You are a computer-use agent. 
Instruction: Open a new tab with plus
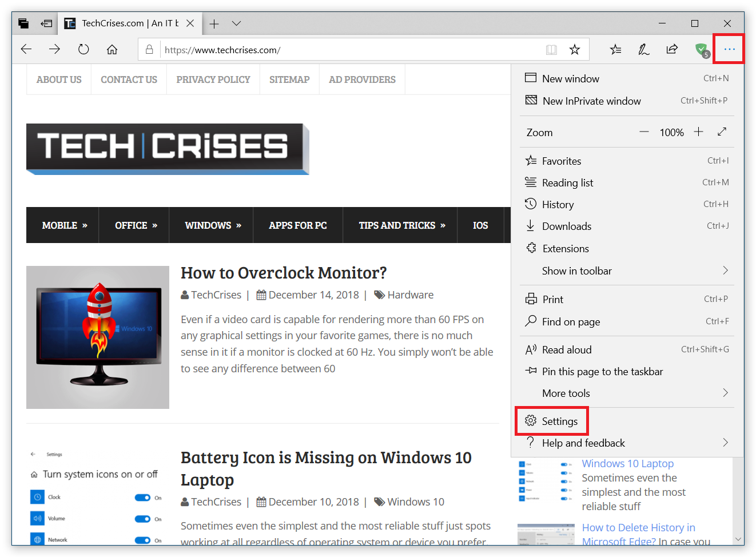click(x=214, y=23)
